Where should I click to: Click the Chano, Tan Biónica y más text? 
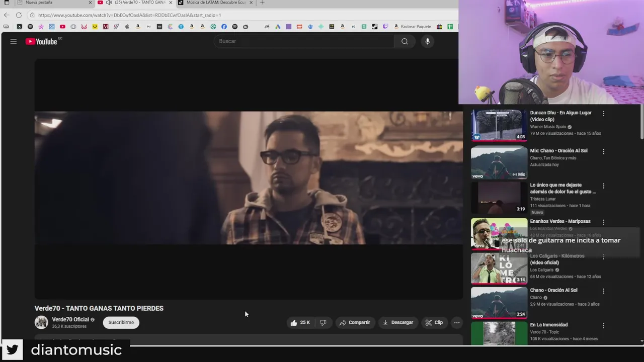553,158
